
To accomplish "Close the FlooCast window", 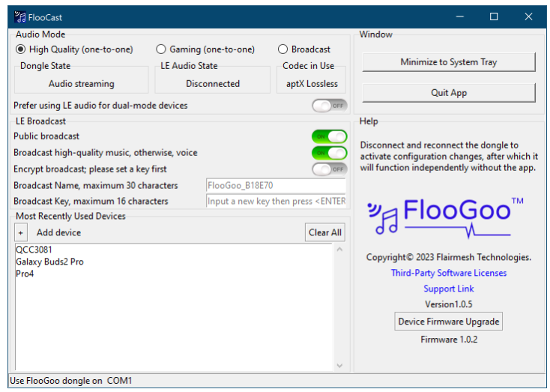I will coord(528,16).
